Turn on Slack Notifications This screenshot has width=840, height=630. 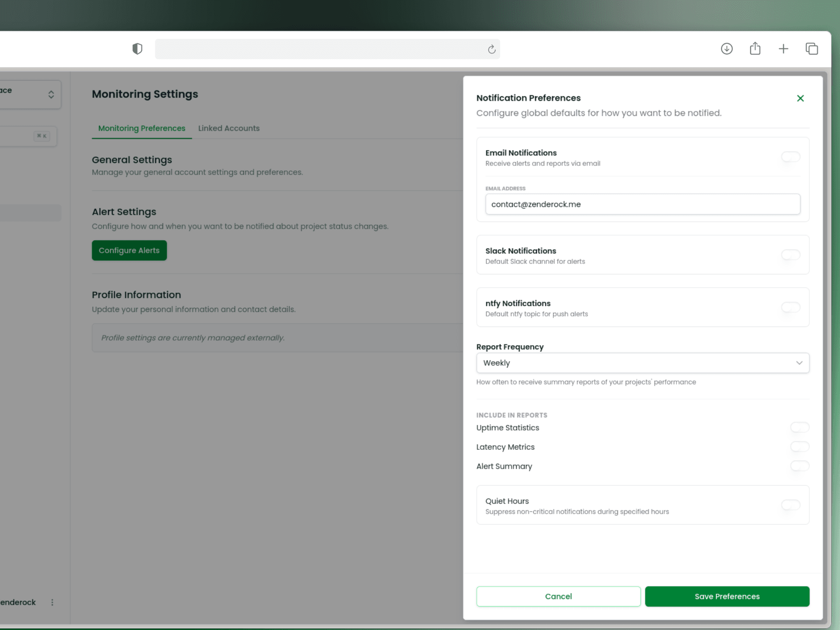tap(790, 255)
